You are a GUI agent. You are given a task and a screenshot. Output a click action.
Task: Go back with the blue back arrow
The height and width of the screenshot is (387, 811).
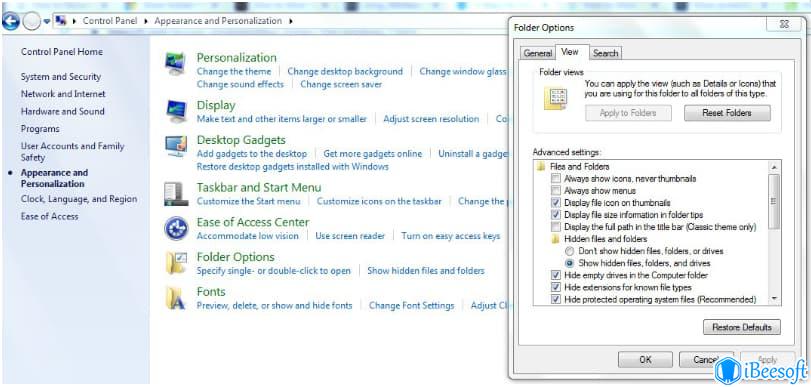(11, 21)
